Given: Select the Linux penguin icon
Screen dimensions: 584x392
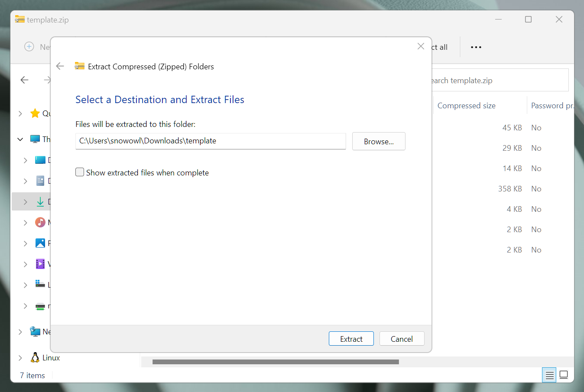Looking at the screenshot, I should 35,357.
